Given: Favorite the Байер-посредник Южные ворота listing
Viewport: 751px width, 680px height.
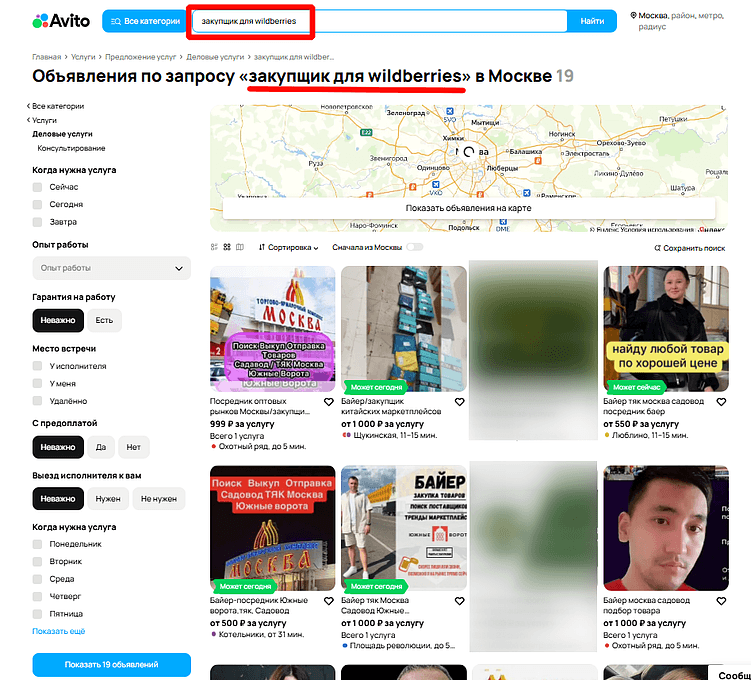Looking at the screenshot, I should pos(329,601).
